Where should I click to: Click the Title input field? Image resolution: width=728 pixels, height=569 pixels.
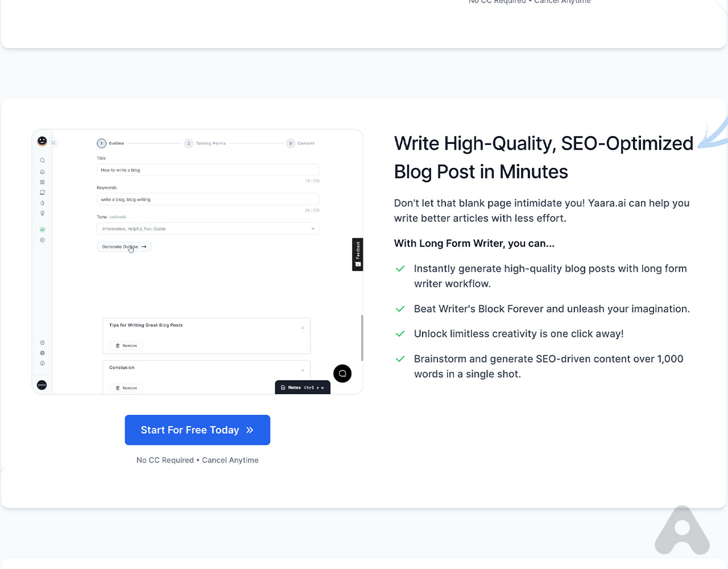tap(208, 170)
